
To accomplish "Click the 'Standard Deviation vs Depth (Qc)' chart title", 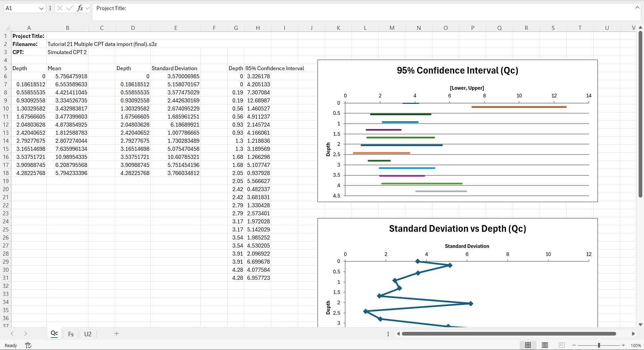I will 457,228.
